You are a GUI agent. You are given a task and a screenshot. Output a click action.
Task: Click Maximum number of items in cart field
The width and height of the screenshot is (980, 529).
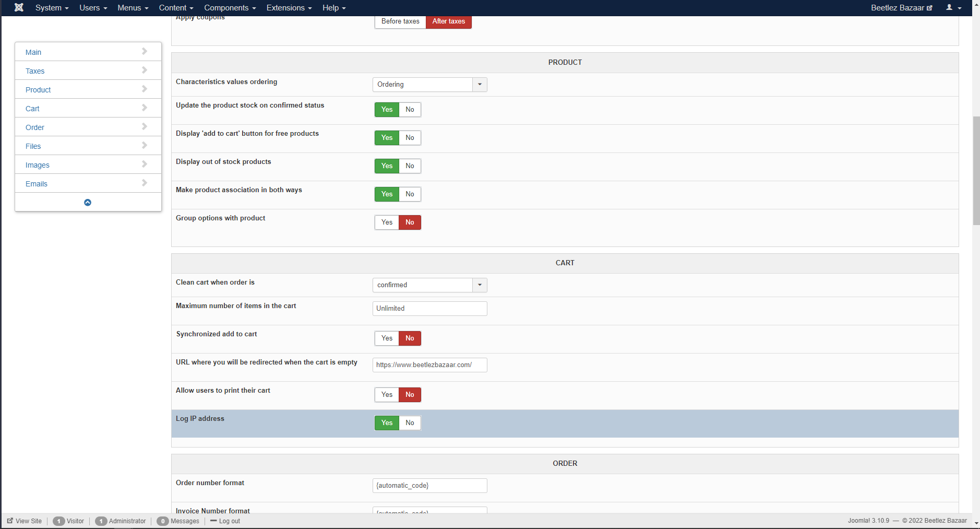coord(430,309)
